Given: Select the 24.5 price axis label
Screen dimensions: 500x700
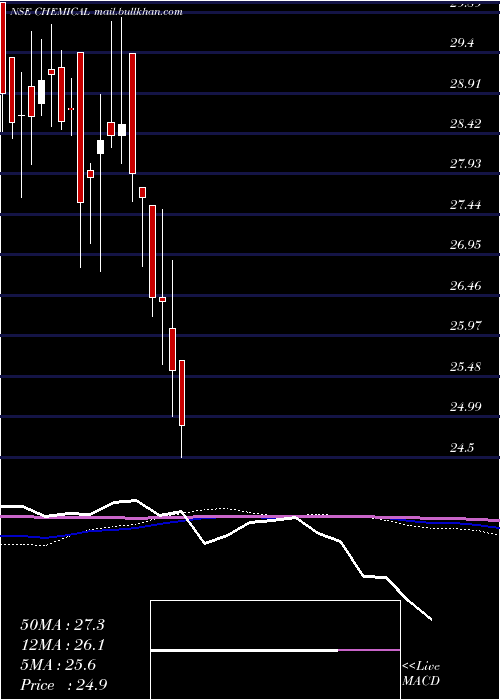Looking at the screenshot, I should coord(462,447).
